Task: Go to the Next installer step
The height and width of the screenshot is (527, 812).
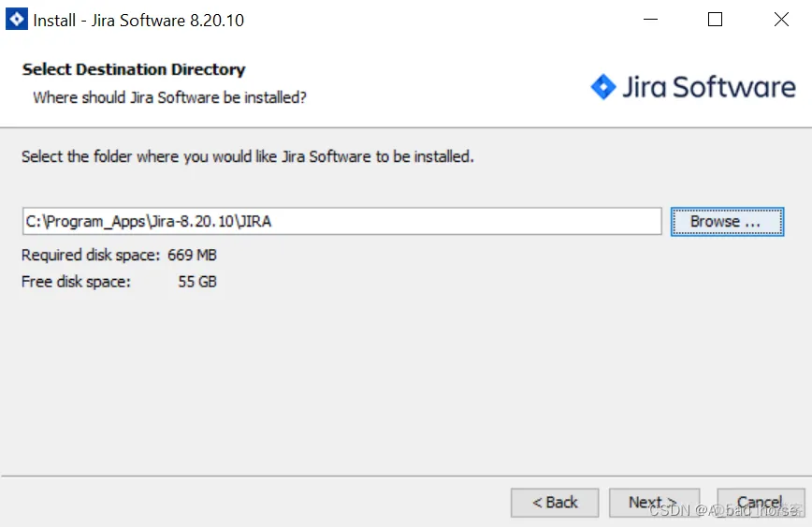Action: coord(654,502)
